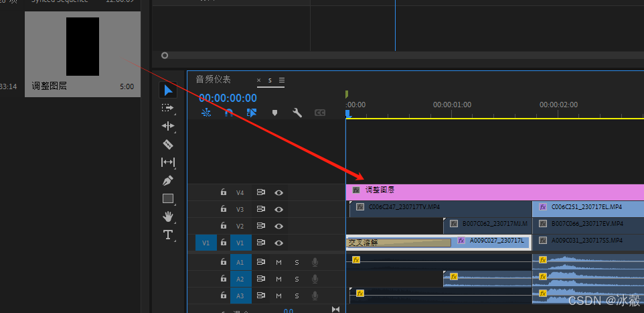Screen dimensions: 644x313
Task: Toggle insert sequences as nests icon
Action: 206,113
